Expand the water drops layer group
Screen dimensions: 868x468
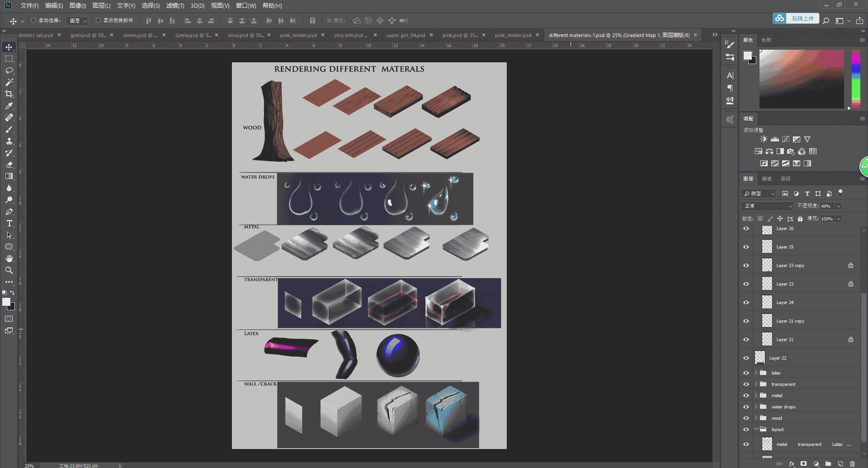(756, 407)
